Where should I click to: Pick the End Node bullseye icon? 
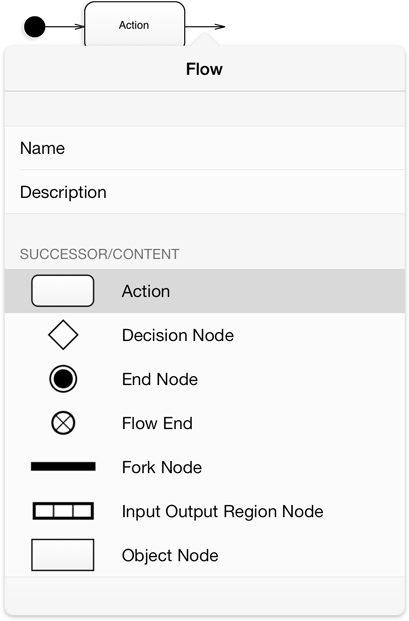(63, 379)
